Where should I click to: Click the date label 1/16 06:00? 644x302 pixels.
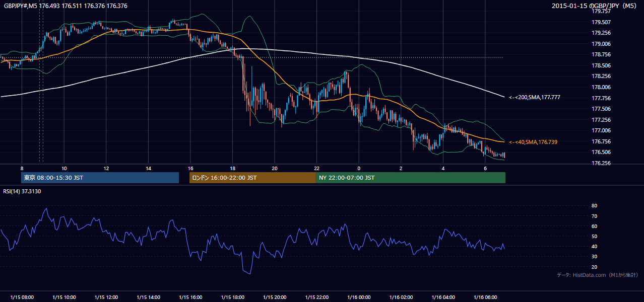click(x=486, y=297)
